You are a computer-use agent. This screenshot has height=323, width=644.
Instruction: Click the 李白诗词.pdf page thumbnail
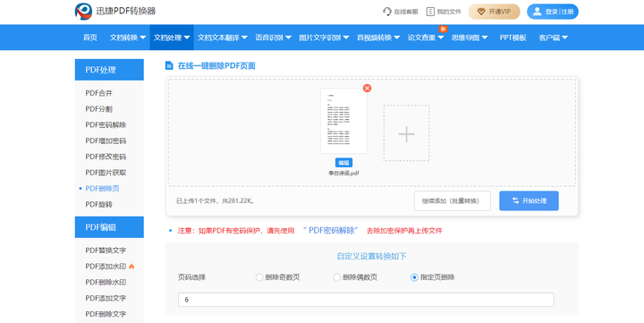(x=343, y=121)
